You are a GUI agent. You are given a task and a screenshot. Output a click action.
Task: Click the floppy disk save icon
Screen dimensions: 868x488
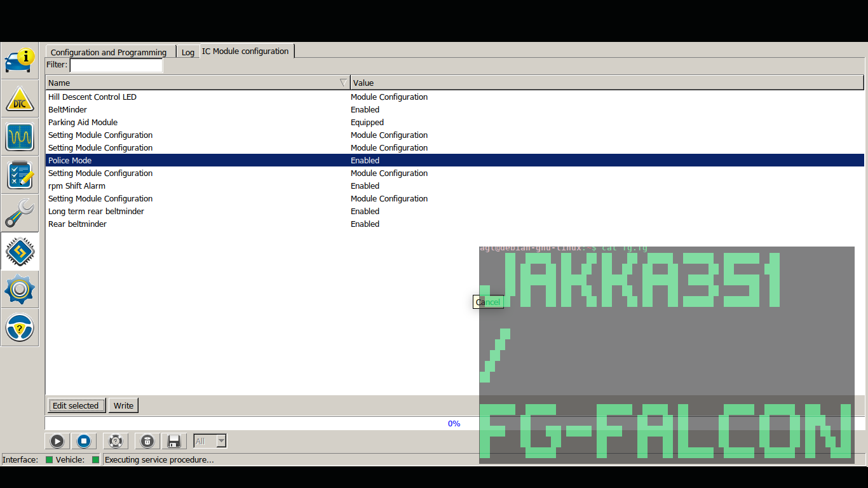pos(173,441)
